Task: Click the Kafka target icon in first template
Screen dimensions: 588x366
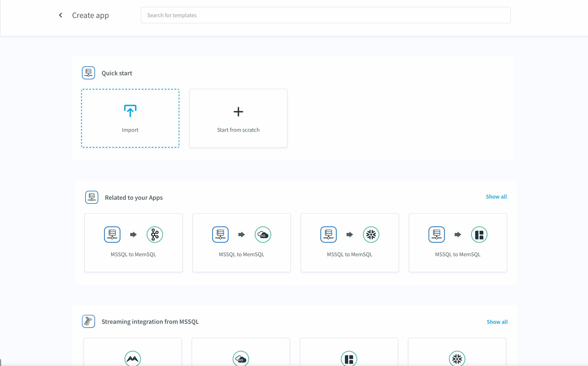Action: [x=155, y=234]
